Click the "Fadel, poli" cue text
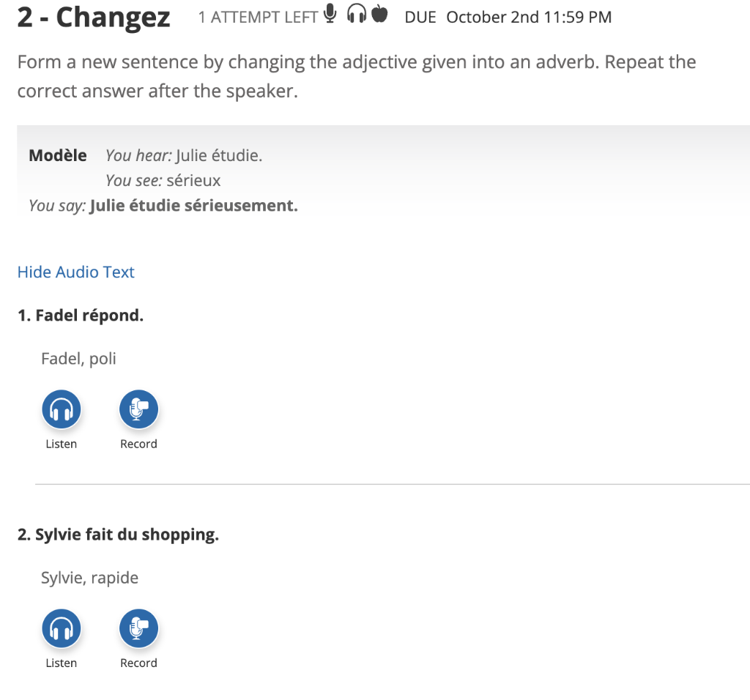This screenshot has width=750, height=700. click(x=78, y=359)
